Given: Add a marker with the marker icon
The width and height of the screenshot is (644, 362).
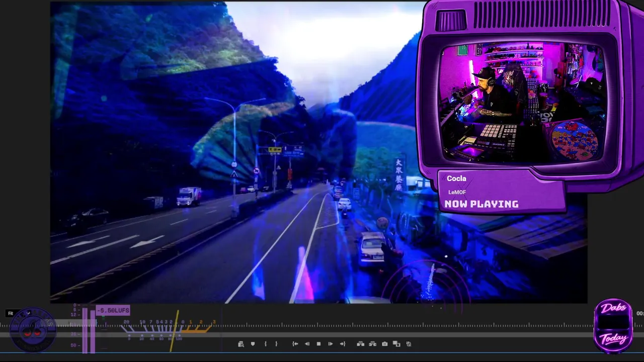Looking at the screenshot, I should point(253,344).
